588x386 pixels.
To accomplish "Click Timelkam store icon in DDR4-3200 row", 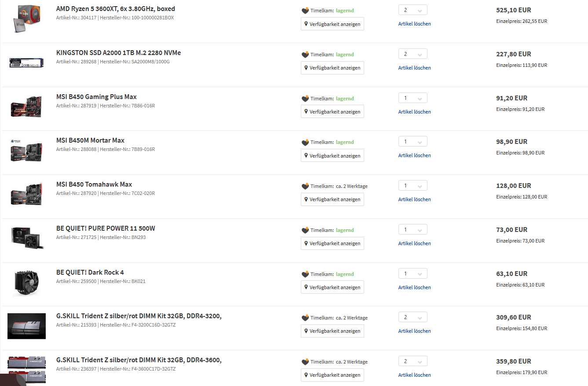I will point(305,318).
